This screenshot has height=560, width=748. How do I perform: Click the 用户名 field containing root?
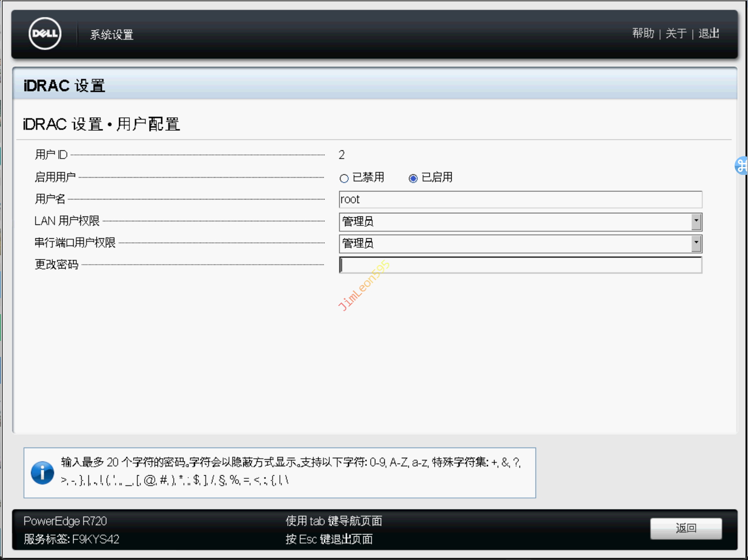(520, 199)
